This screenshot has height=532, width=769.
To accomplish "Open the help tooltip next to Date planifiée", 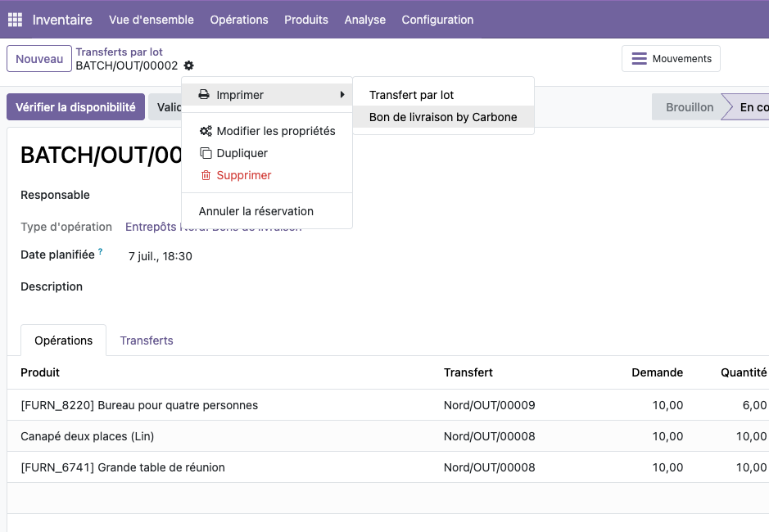I will pos(101,251).
